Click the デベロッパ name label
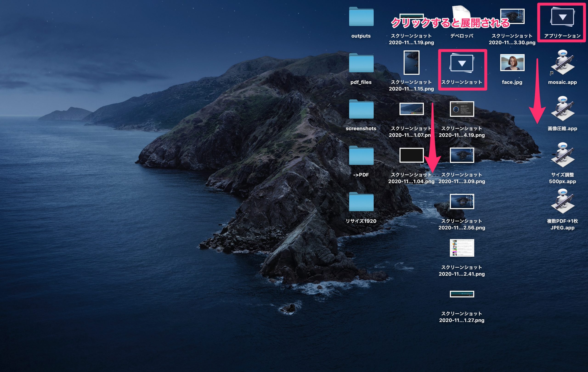The width and height of the screenshot is (588, 372). click(x=462, y=36)
